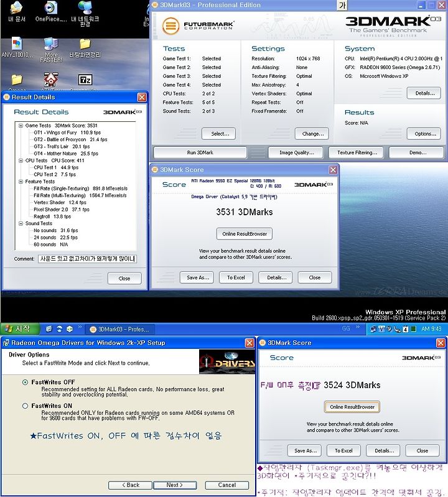Click the green square tray icon

click(x=413, y=329)
